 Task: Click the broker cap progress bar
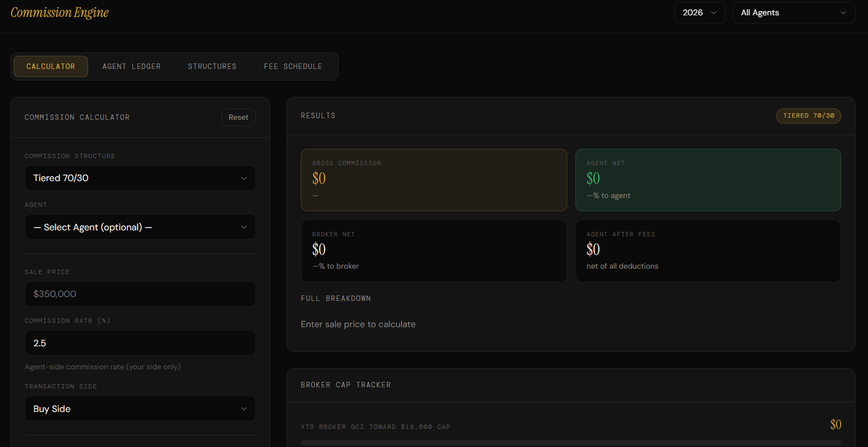571,442
